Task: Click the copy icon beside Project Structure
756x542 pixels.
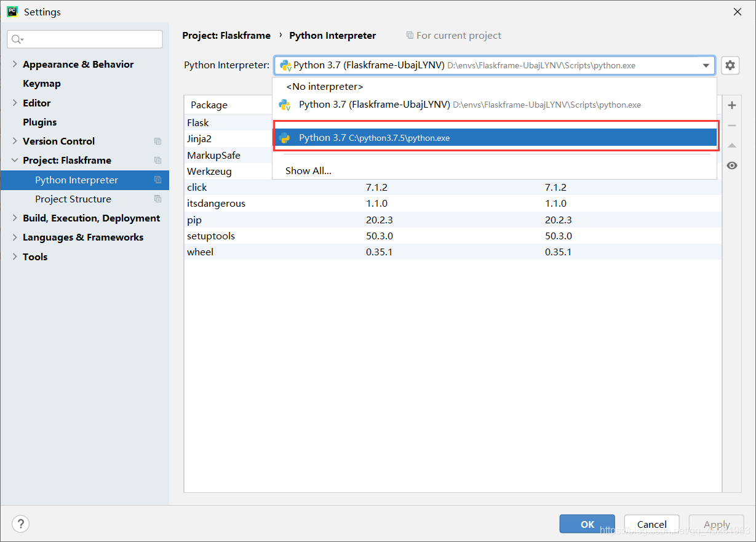Action: coord(157,199)
